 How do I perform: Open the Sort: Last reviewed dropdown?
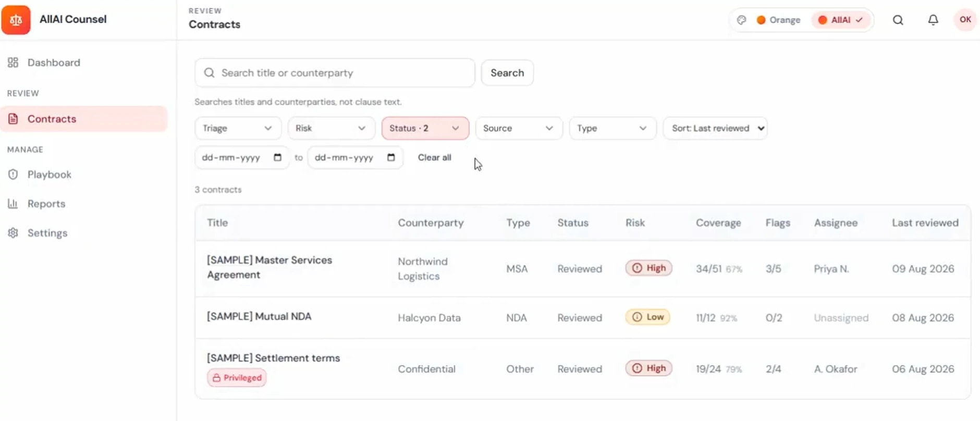click(x=715, y=128)
